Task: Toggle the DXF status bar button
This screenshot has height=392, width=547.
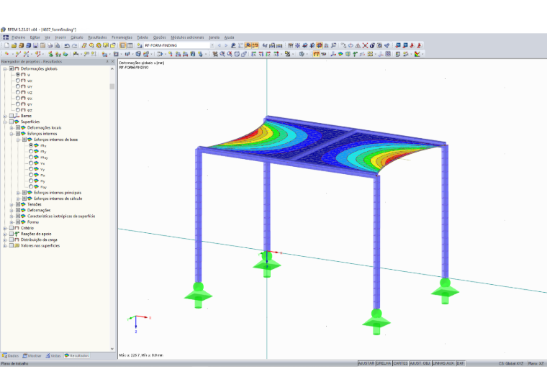Action: pos(461,363)
